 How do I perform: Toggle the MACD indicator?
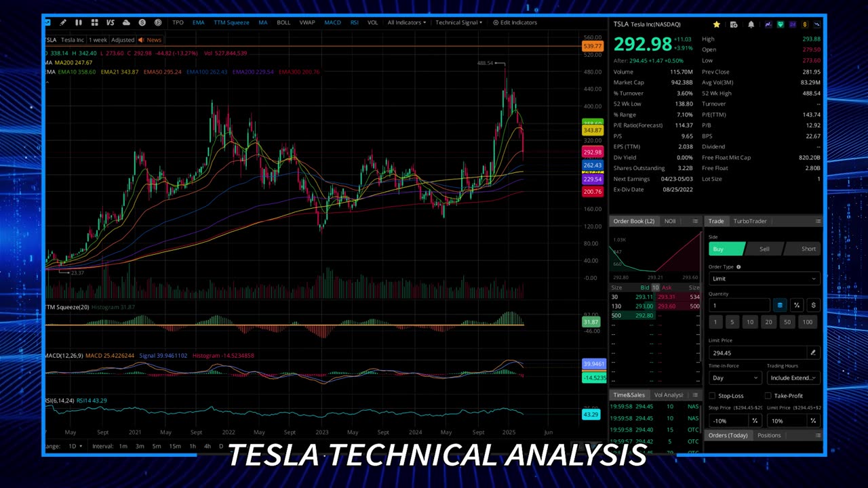(332, 22)
